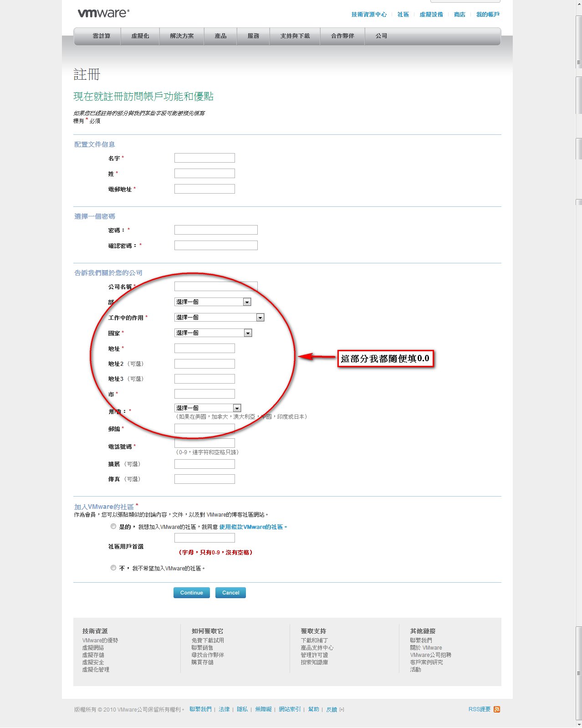Focus the 公司名稱 company name field
The height and width of the screenshot is (728, 582).
216,287
